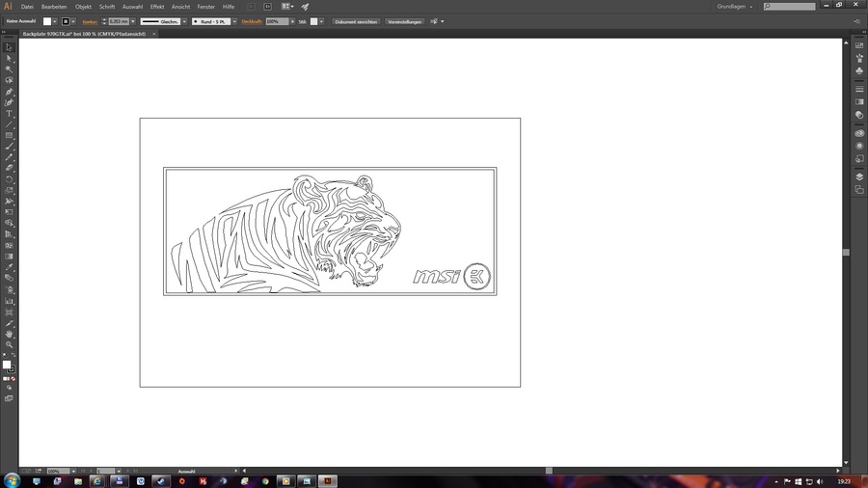This screenshot has height=488, width=868.
Task: Select the Lasso tool
Action: 9,81
